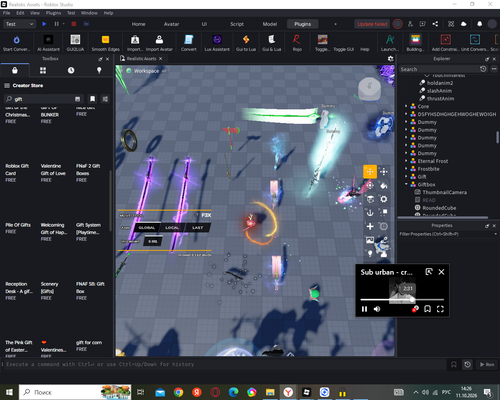Select LAST axis mode in move tool
The height and width of the screenshot is (400, 500).
coord(198,228)
